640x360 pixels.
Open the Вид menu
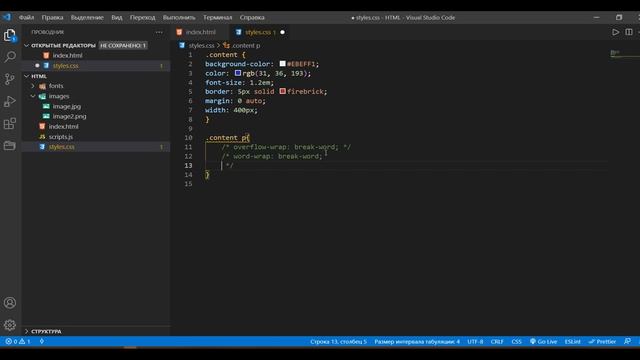tap(117, 18)
